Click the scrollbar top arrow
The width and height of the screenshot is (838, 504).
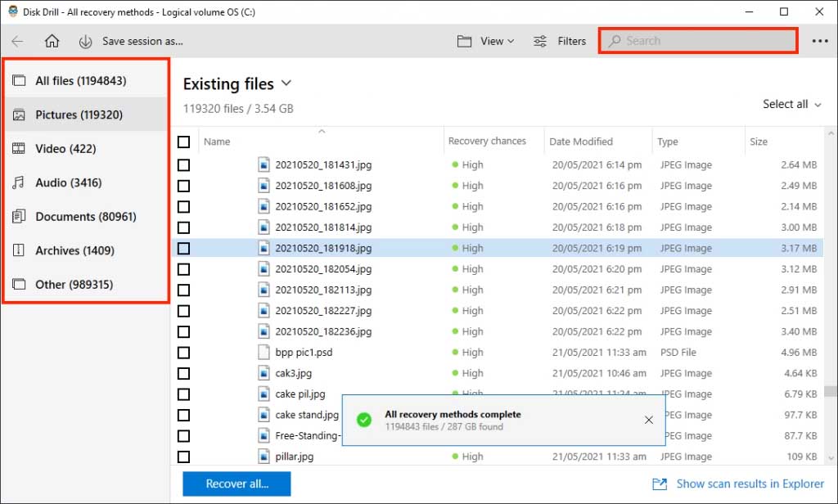[831, 133]
